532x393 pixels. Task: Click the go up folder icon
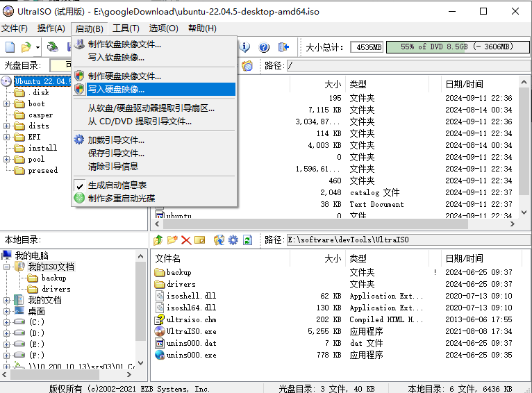tap(158, 240)
